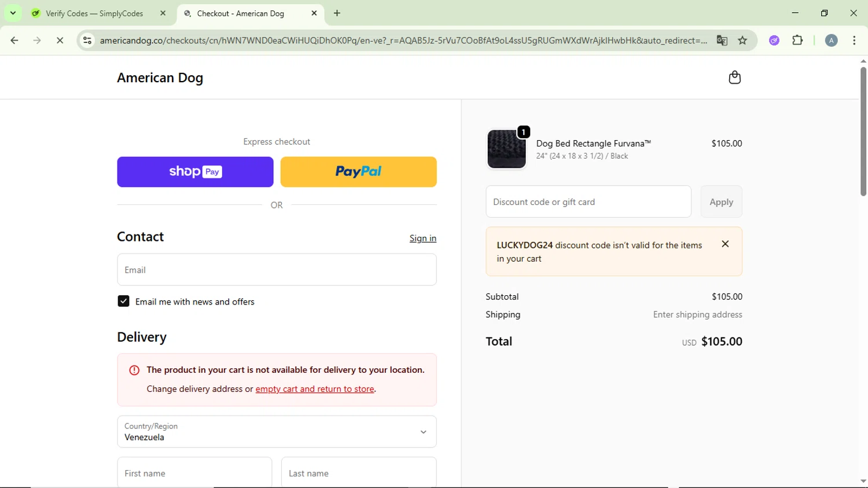The image size is (868, 488).
Task: Open a new browser tab
Action: 337,13
